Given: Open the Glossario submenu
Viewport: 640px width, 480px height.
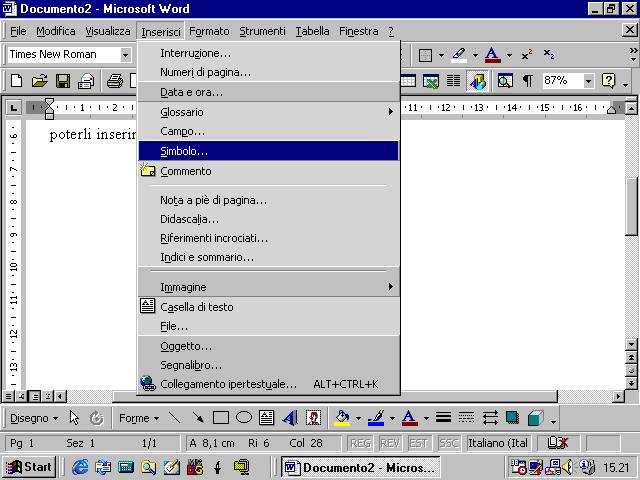Looking at the screenshot, I should click(268, 111).
